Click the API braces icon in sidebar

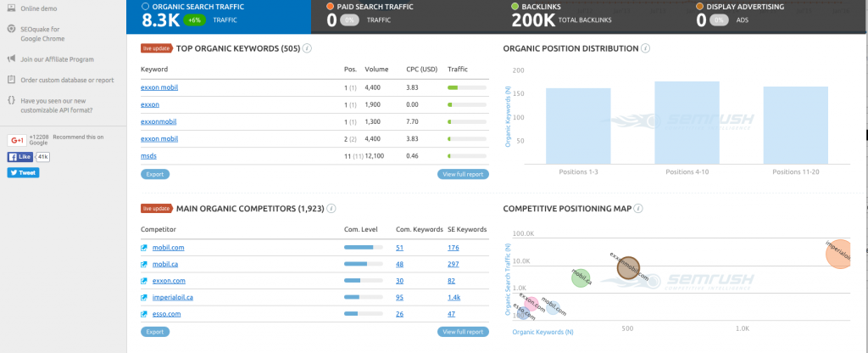point(11,100)
